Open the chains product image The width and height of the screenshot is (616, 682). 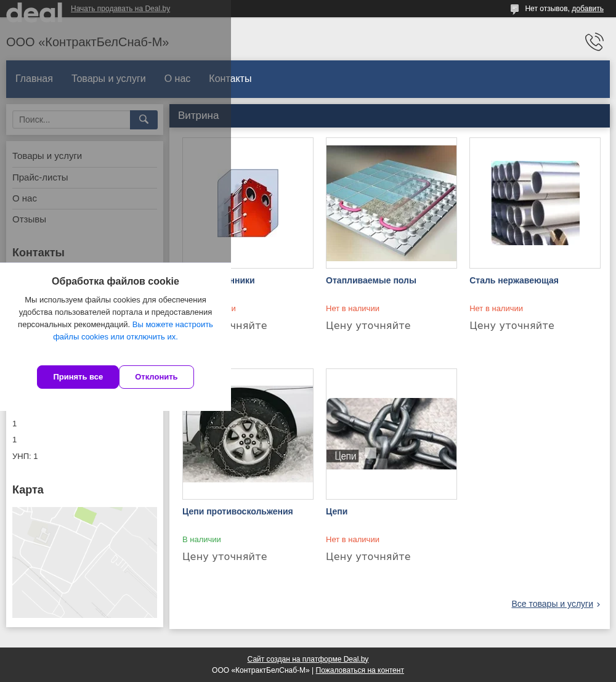point(391,434)
